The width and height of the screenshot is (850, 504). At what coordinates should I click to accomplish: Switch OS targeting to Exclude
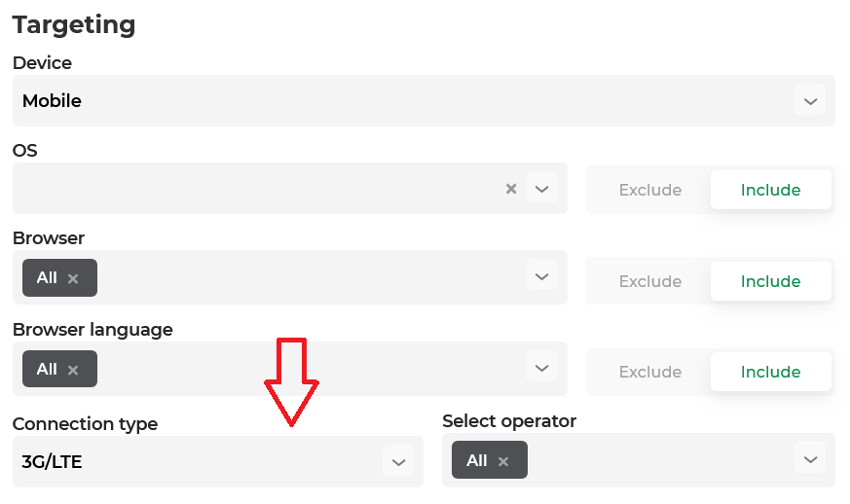point(650,190)
